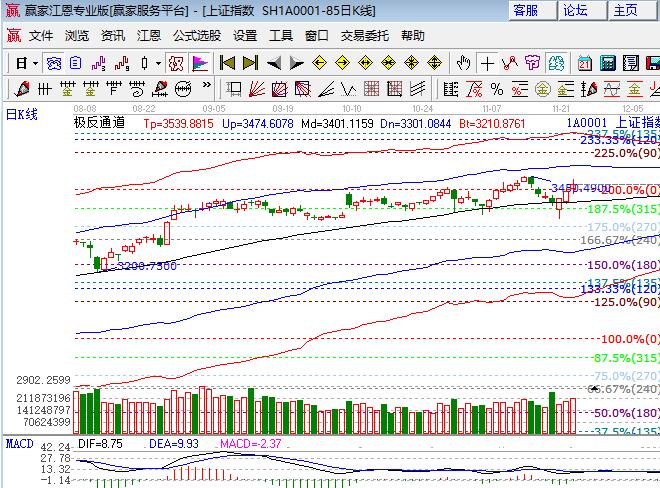
Task: Click the hand pan tool icon
Action: coord(464,62)
